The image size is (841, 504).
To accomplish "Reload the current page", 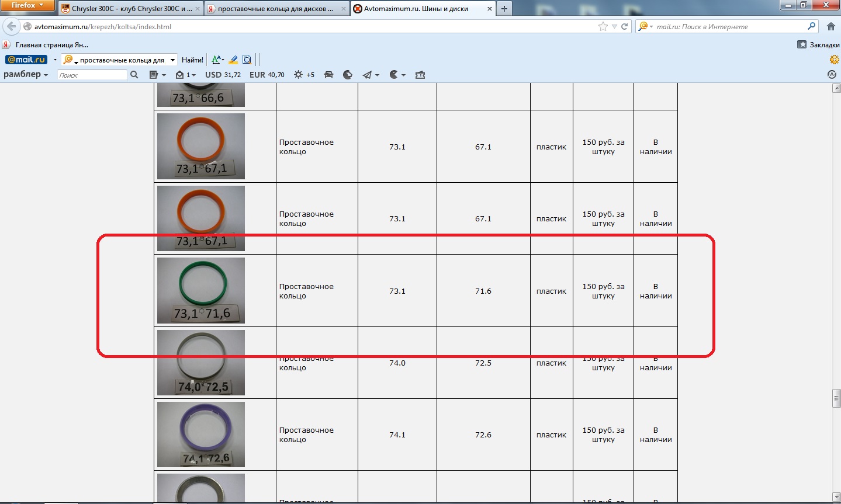I will click(625, 26).
